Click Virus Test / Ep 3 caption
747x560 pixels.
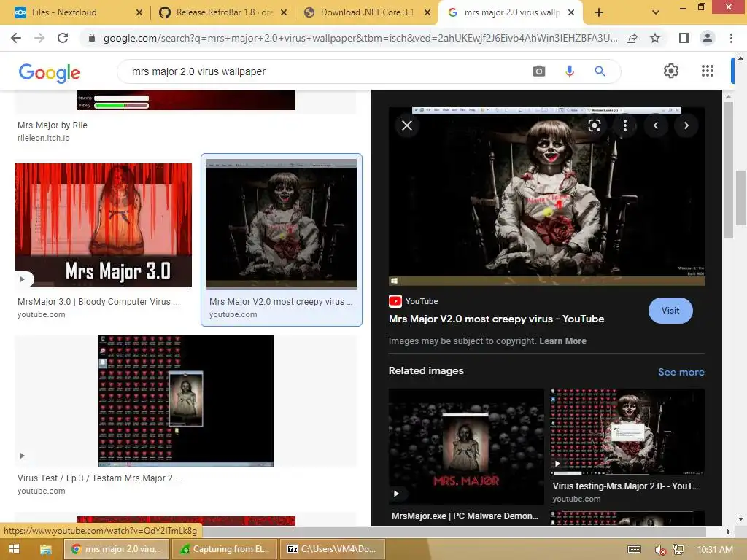(x=100, y=478)
